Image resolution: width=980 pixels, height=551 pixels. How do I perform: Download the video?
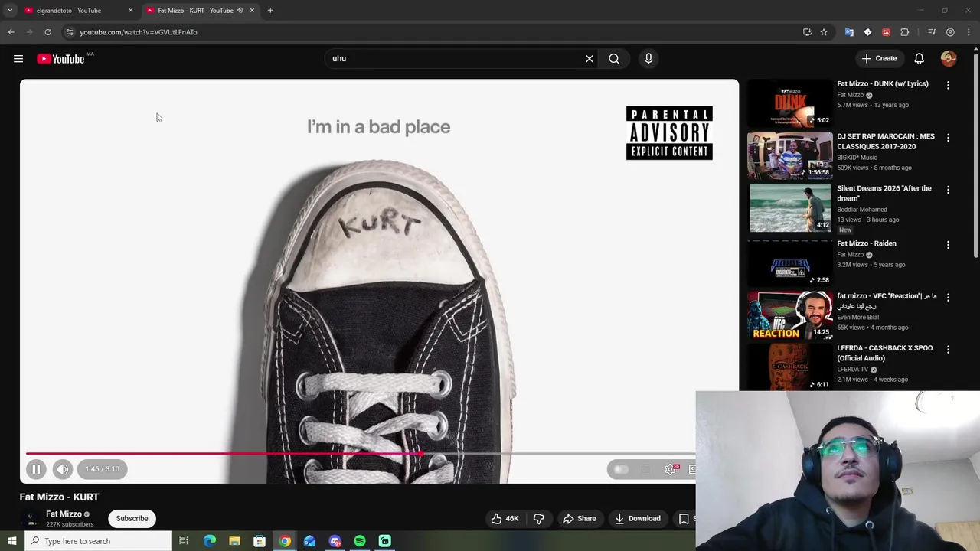click(638, 519)
